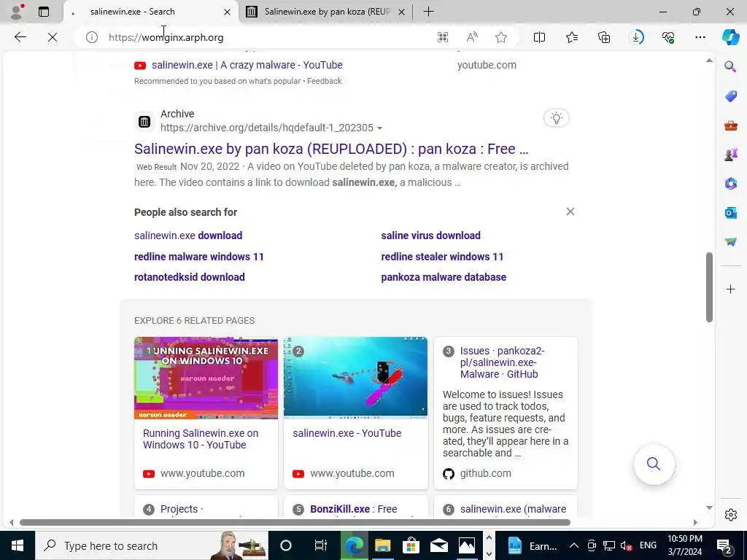747x560 pixels.
Task: Open sidebar Games chess icon
Action: (730, 155)
